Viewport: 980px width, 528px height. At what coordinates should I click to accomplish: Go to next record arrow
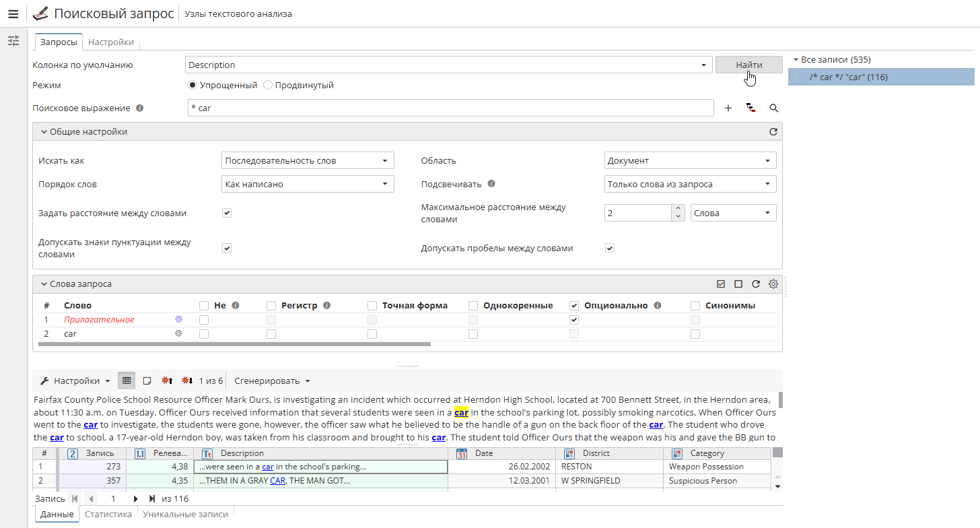(x=135, y=498)
